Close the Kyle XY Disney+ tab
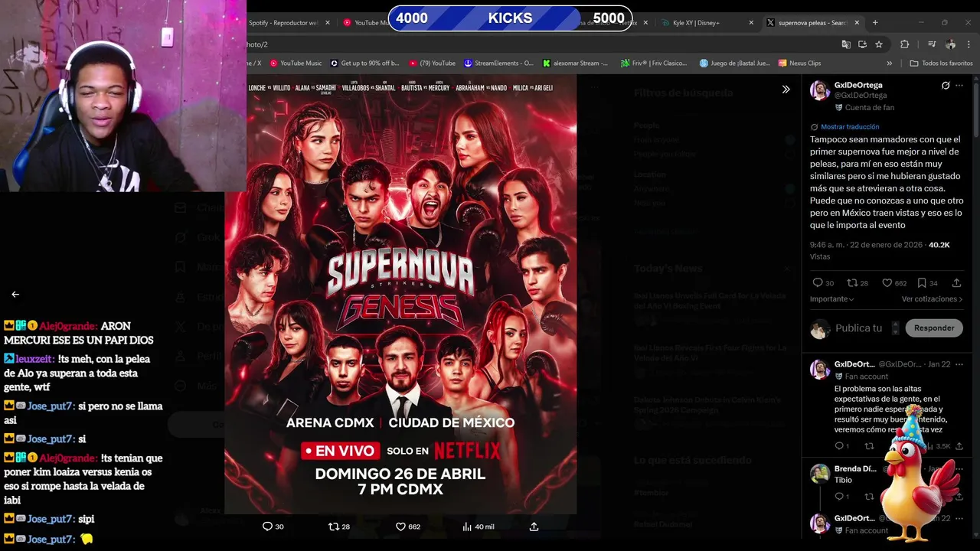This screenshot has height=551, width=980. 751,22
